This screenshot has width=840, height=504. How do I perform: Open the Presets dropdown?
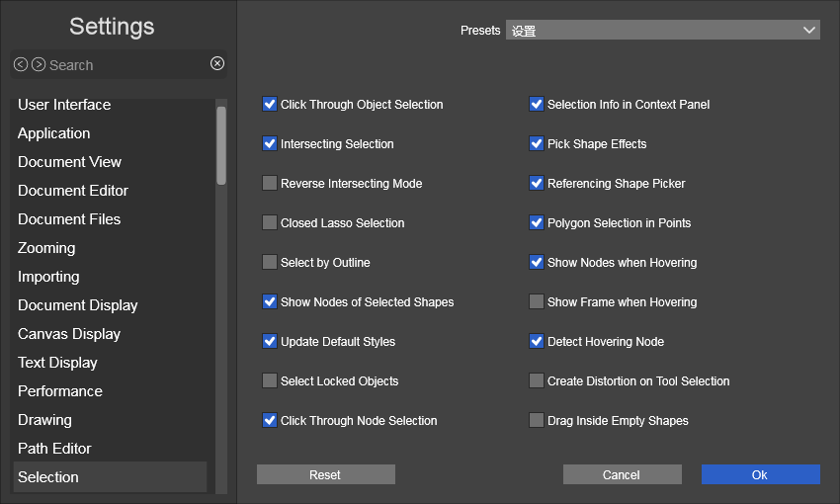662,31
